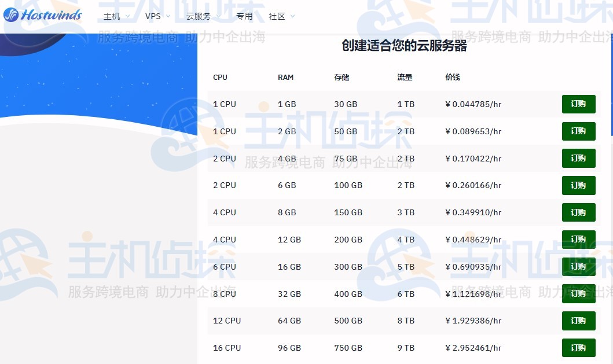Order the 12 CPU 500 GB plan via 订购

(x=578, y=321)
